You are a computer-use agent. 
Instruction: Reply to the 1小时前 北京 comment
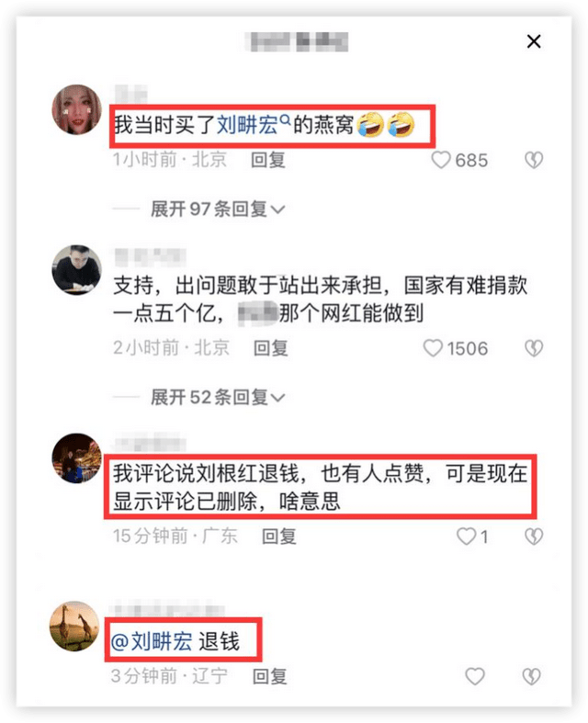point(268,160)
